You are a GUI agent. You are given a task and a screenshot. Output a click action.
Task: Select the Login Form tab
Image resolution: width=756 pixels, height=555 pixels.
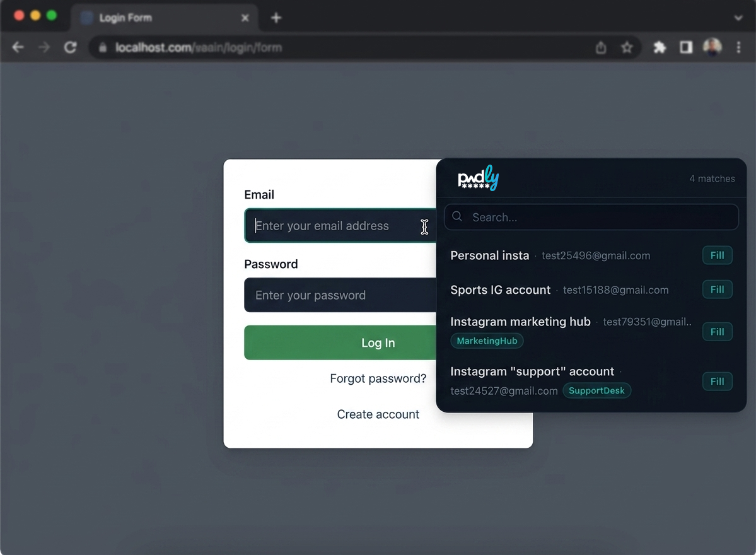[x=164, y=18]
